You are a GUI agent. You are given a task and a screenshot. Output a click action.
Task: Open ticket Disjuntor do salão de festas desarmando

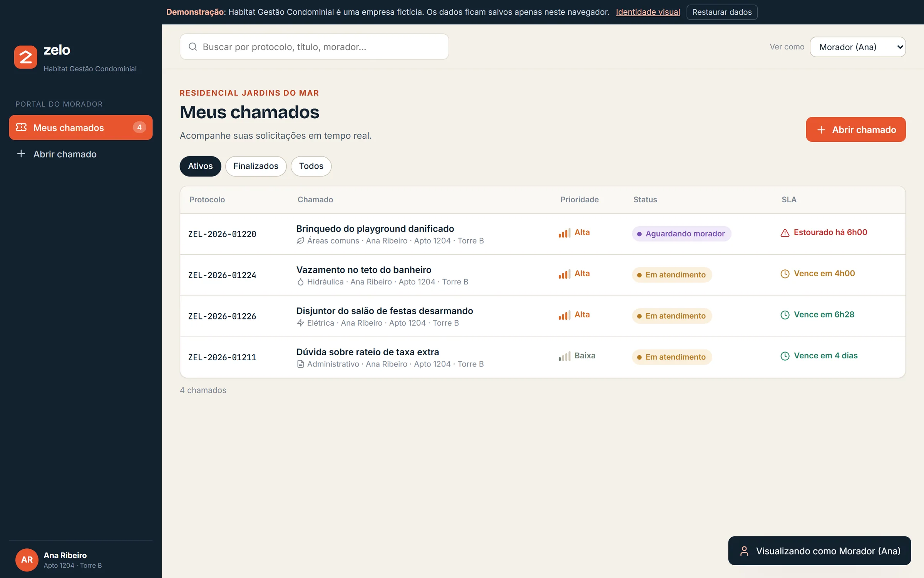click(385, 311)
